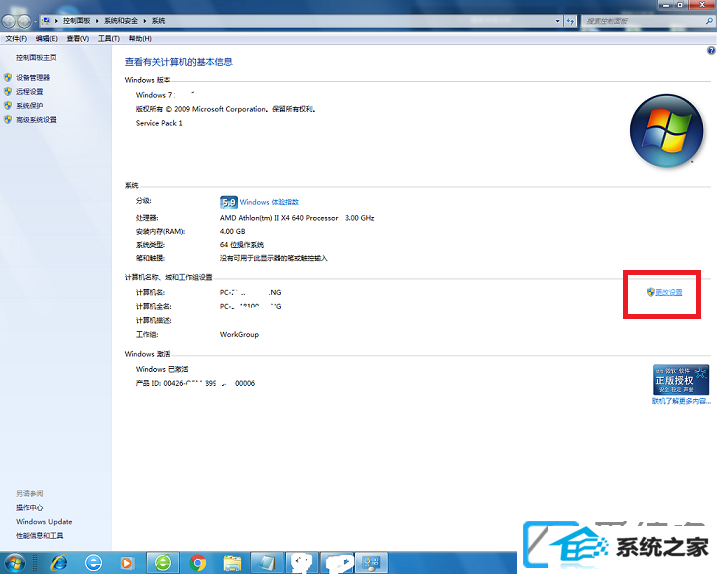Open the 帮助(H) menu
Image resolution: width=717 pixels, height=574 pixels.
click(140, 38)
